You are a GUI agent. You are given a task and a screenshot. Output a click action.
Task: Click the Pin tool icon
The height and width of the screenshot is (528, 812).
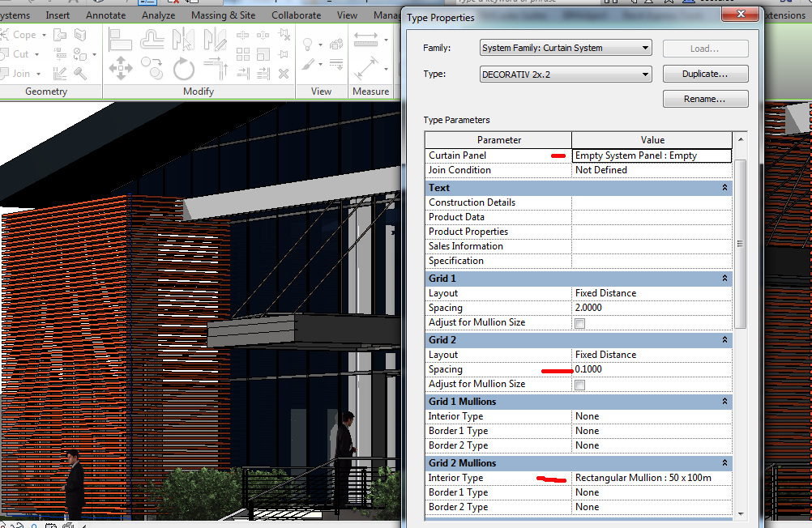(284, 54)
